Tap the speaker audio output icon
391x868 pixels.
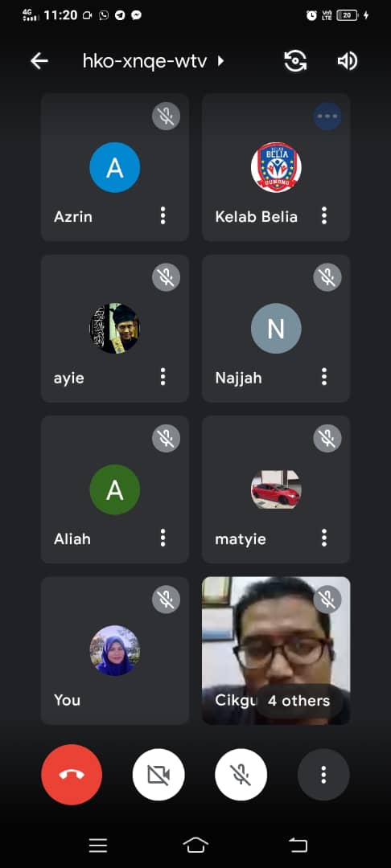pyautogui.click(x=348, y=61)
